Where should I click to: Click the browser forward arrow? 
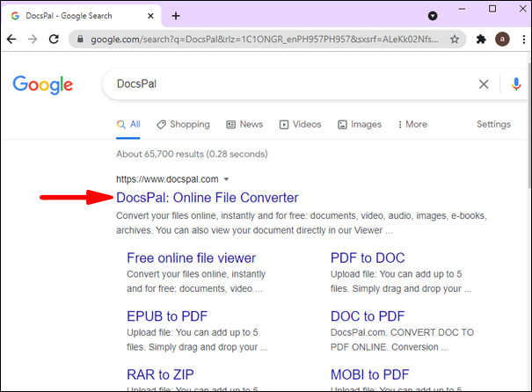(x=33, y=40)
